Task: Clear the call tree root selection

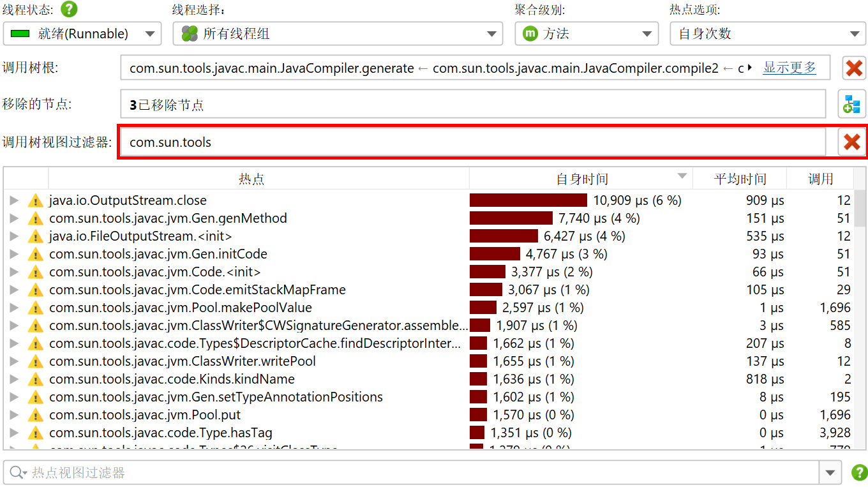Action: tap(854, 68)
